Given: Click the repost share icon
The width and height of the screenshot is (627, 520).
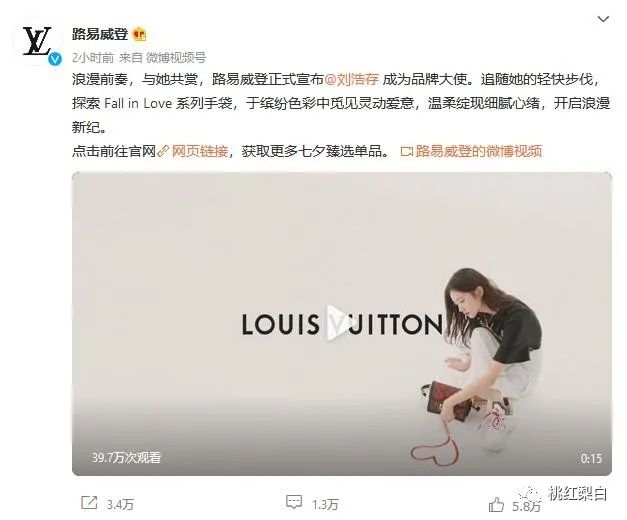Looking at the screenshot, I should coord(89,503).
